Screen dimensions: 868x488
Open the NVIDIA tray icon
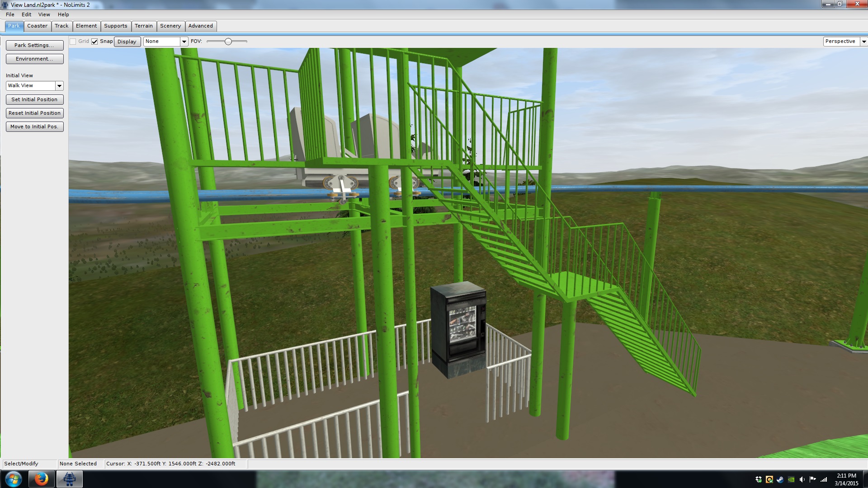[x=791, y=479]
